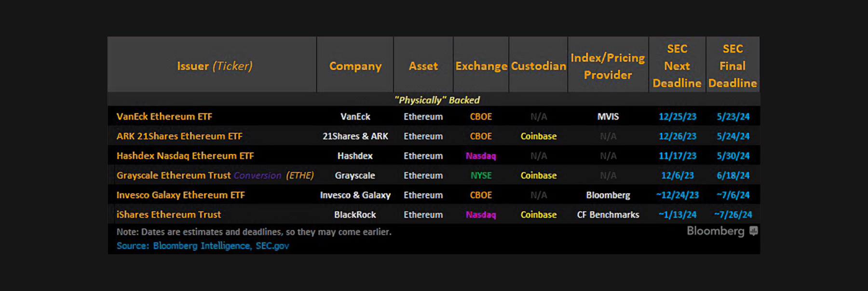The width and height of the screenshot is (868, 291).
Task: Select ARK 21Shares Ethereum ETF entry
Action: coord(179,136)
